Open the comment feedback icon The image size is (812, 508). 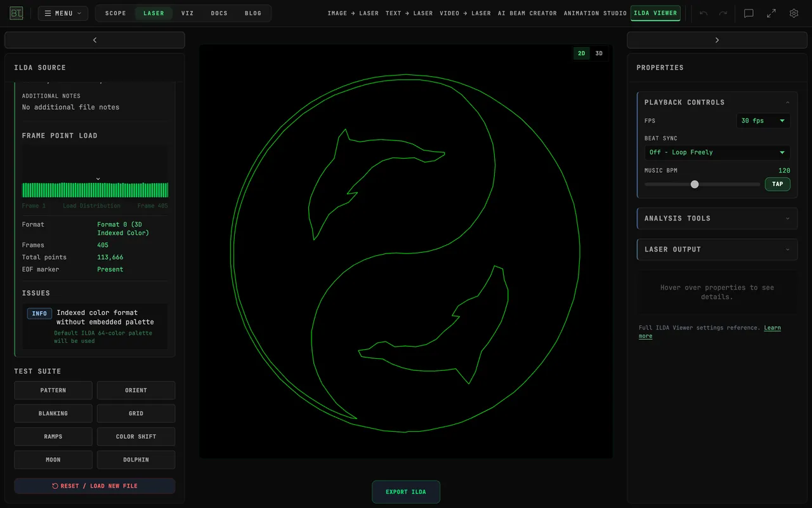[749, 13]
